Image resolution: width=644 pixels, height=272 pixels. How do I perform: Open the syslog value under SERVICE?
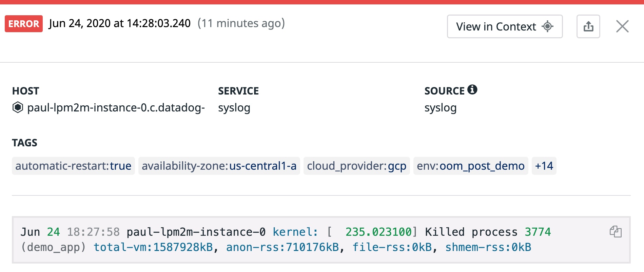point(234,108)
